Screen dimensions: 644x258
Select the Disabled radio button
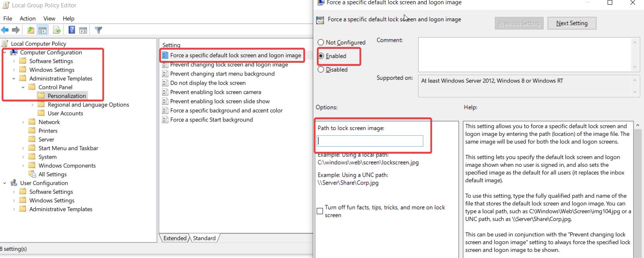pos(321,70)
